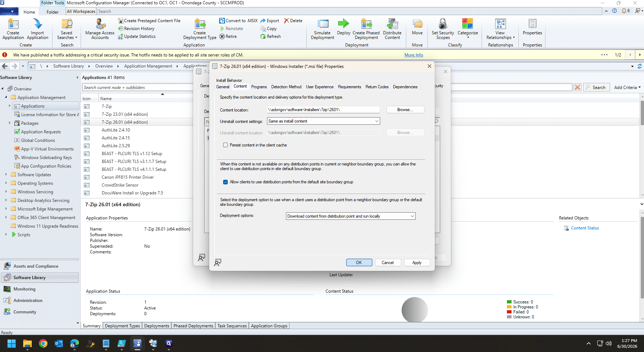Open the Categorize dropdown
The height and width of the screenshot is (352, 644).
[468, 29]
